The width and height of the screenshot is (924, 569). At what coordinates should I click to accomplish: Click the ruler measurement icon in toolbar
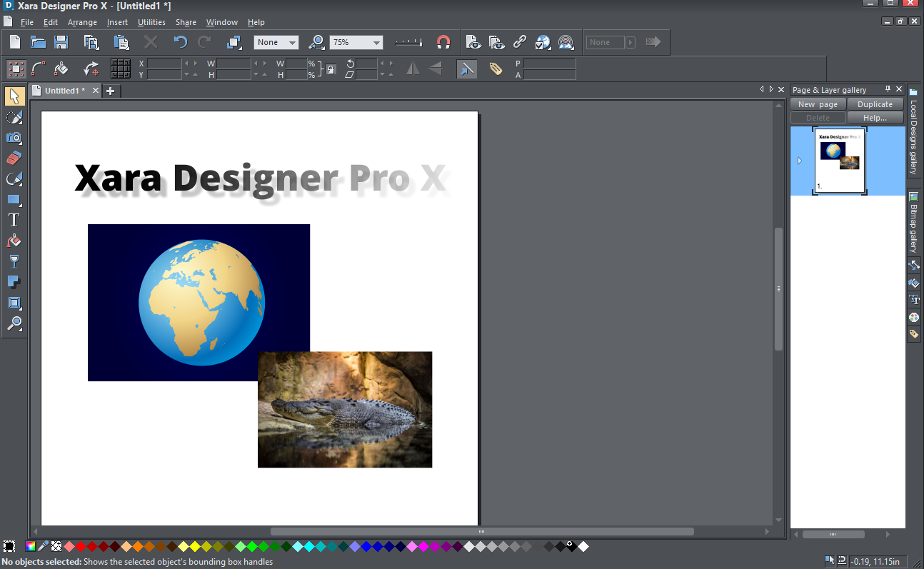tap(408, 42)
